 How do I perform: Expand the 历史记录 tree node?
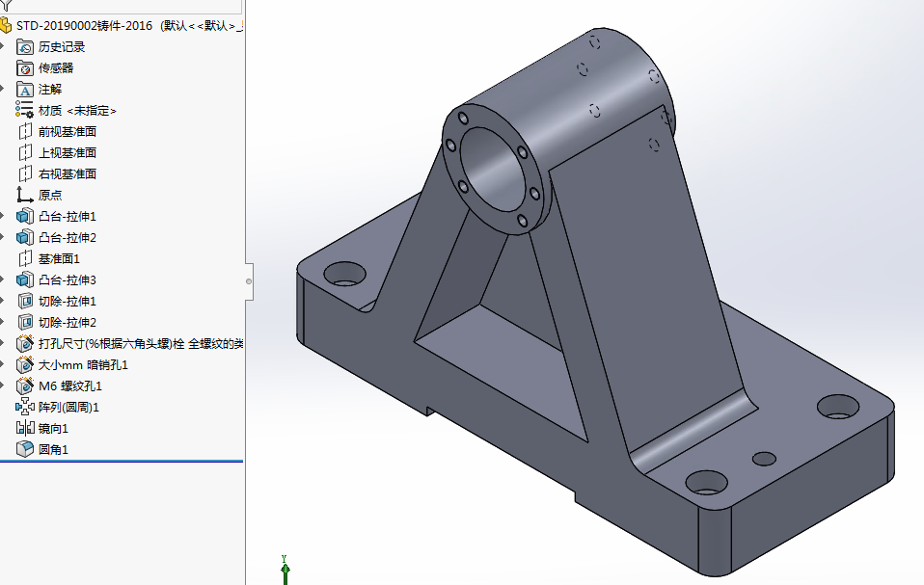tap(3, 46)
